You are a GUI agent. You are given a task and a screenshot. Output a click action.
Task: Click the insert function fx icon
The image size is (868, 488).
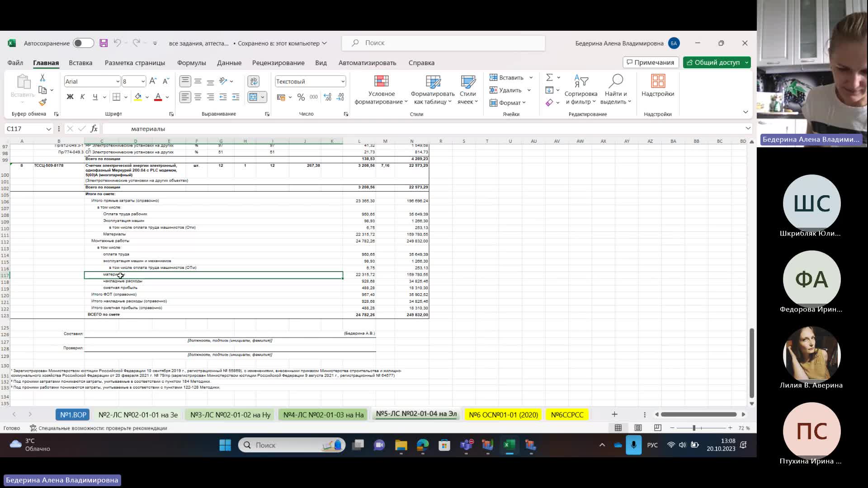[94, 129]
